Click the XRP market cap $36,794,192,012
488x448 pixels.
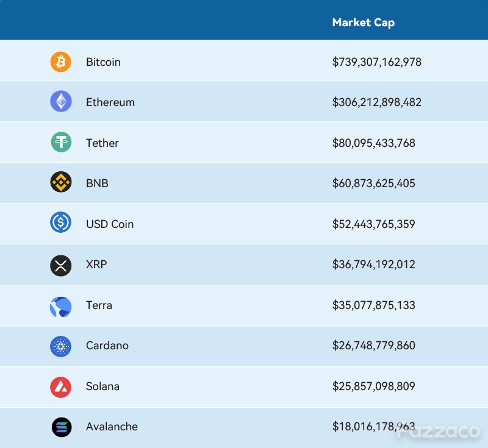pos(373,265)
